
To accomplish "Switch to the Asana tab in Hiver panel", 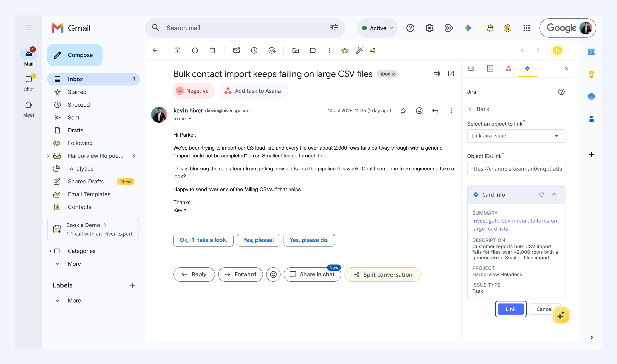I will tap(509, 68).
